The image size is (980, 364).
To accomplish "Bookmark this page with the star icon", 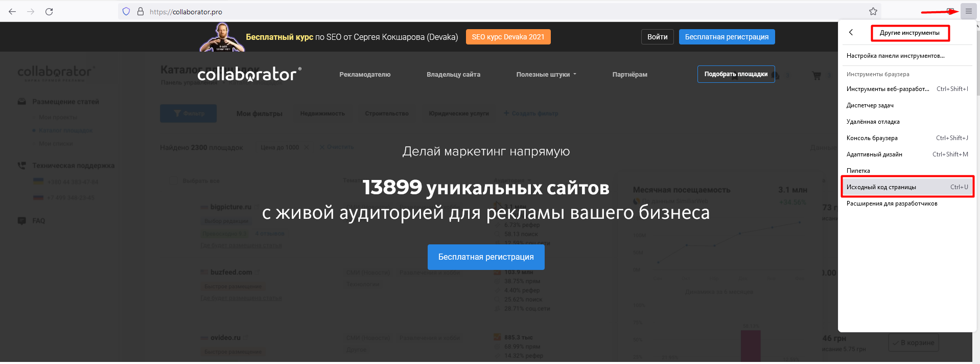I will [873, 11].
